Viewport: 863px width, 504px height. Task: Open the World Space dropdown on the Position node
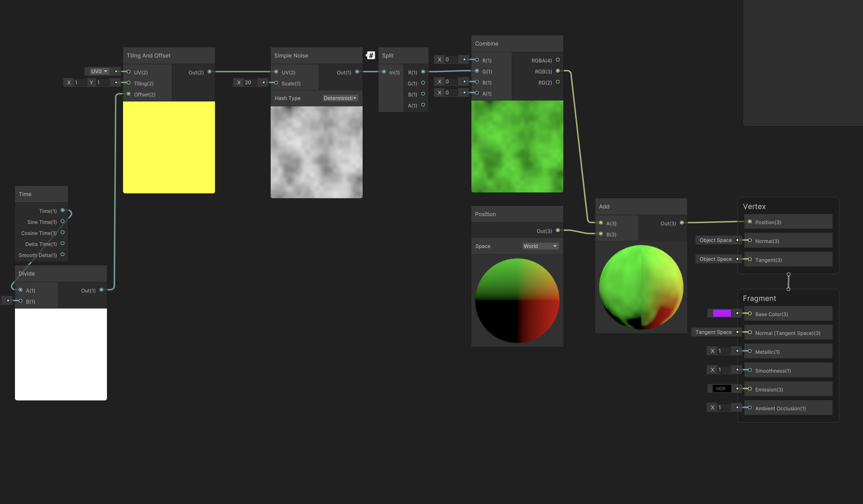tap(540, 246)
